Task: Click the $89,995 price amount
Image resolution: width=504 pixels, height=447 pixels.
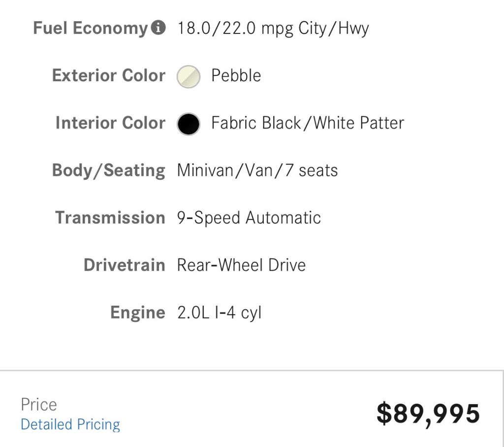Action: point(428,414)
